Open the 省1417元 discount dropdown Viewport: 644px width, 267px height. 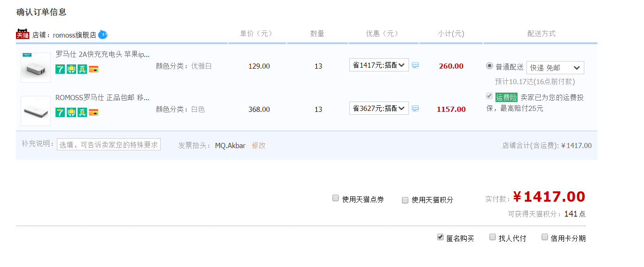379,65
